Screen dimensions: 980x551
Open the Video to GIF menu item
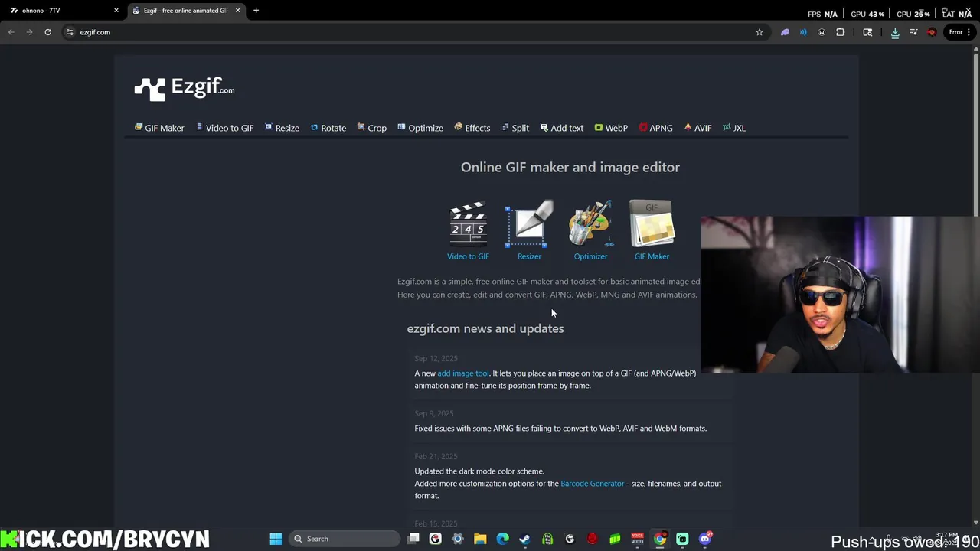pyautogui.click(x=224, y=128)
